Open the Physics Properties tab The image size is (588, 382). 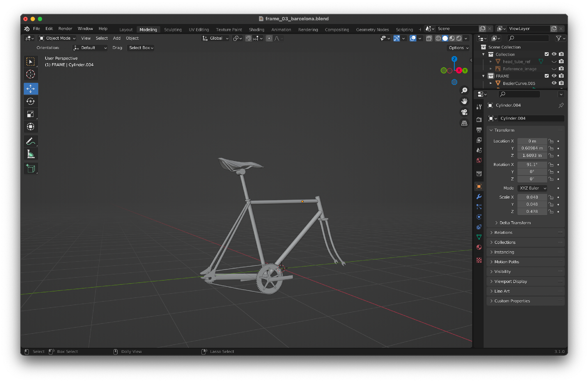479,217
